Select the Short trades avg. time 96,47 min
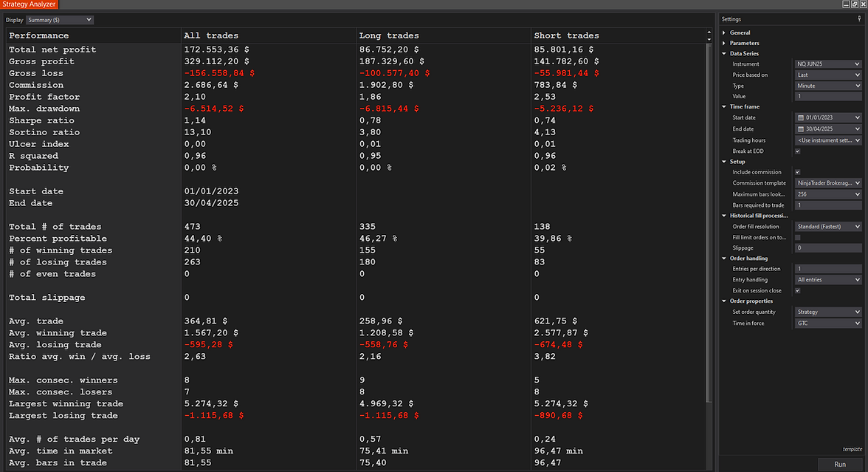This screenshot has width=868, height=472. coord(559,451)
